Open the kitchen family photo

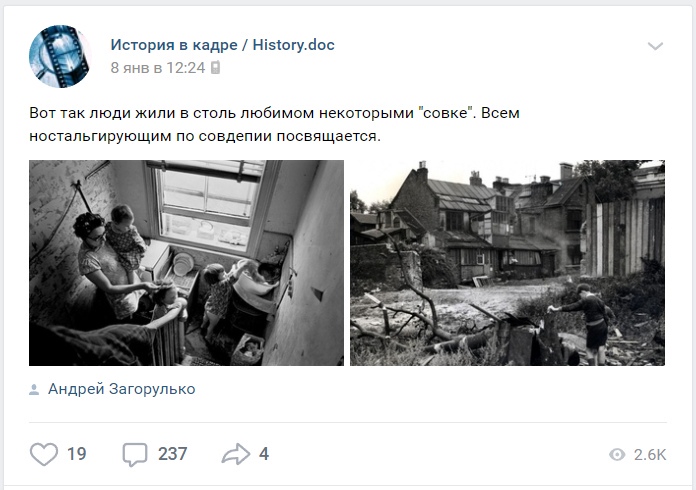(186, 263)
